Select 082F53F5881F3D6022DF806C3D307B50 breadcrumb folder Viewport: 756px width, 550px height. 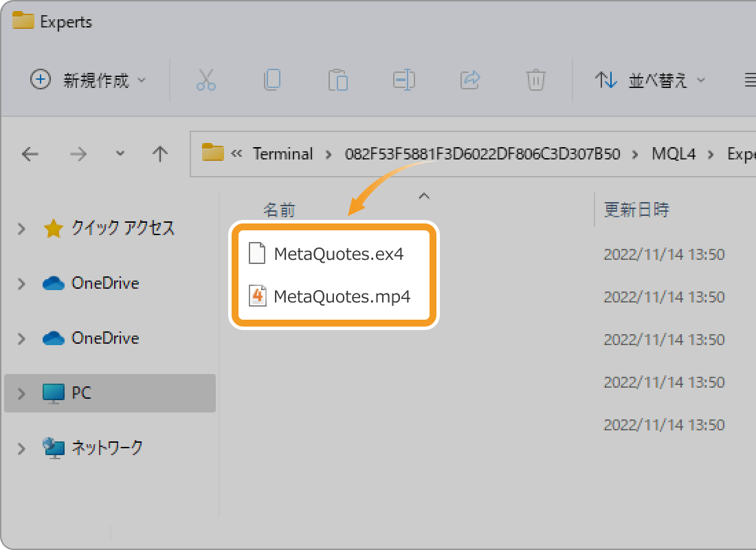pyautogui.click(x=482, y=154)
